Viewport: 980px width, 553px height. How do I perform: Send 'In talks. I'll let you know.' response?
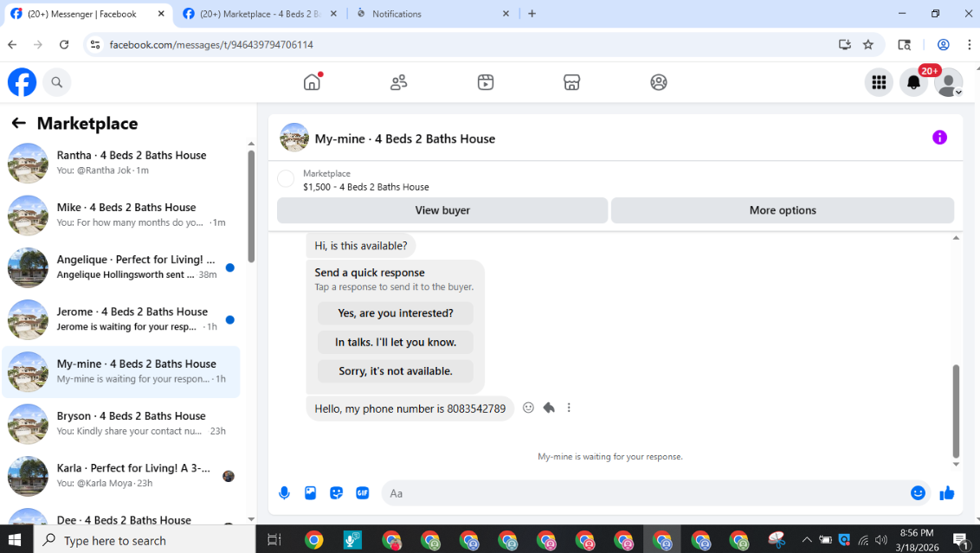[396, 342]
